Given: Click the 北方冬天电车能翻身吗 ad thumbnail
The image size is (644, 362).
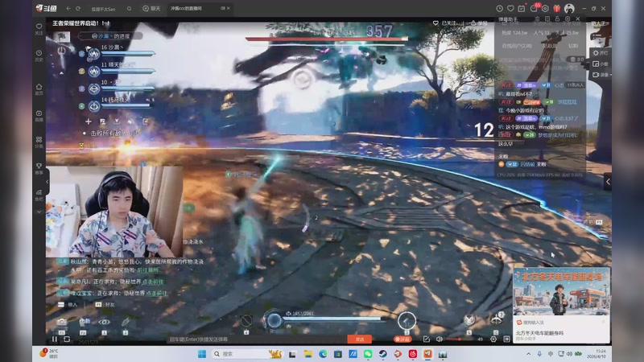Looking at the screenshot, I should tap(561, 292).
